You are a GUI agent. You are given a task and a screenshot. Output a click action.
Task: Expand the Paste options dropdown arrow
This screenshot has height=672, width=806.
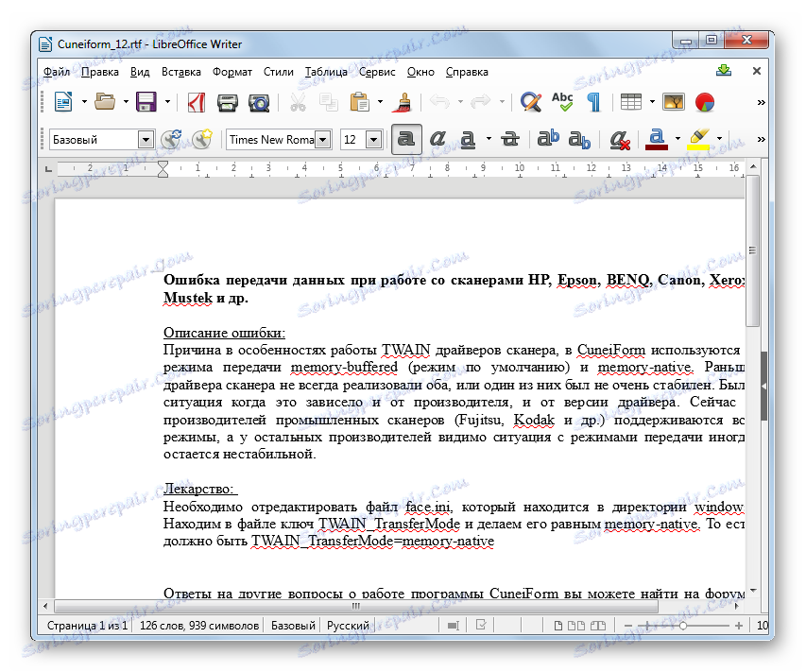pyautogui.click(x=381, y=102)
